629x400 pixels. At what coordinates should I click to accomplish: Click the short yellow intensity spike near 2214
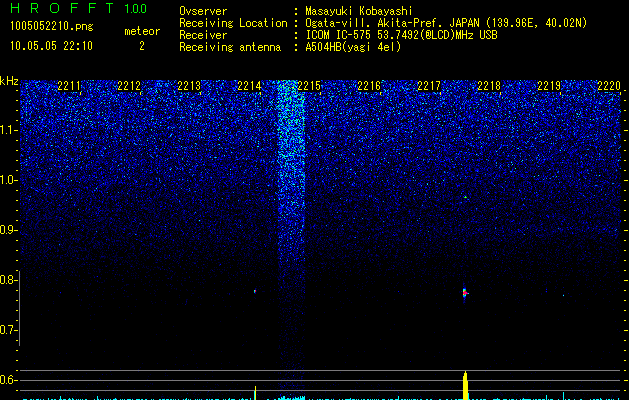click(x=255, y=393)
